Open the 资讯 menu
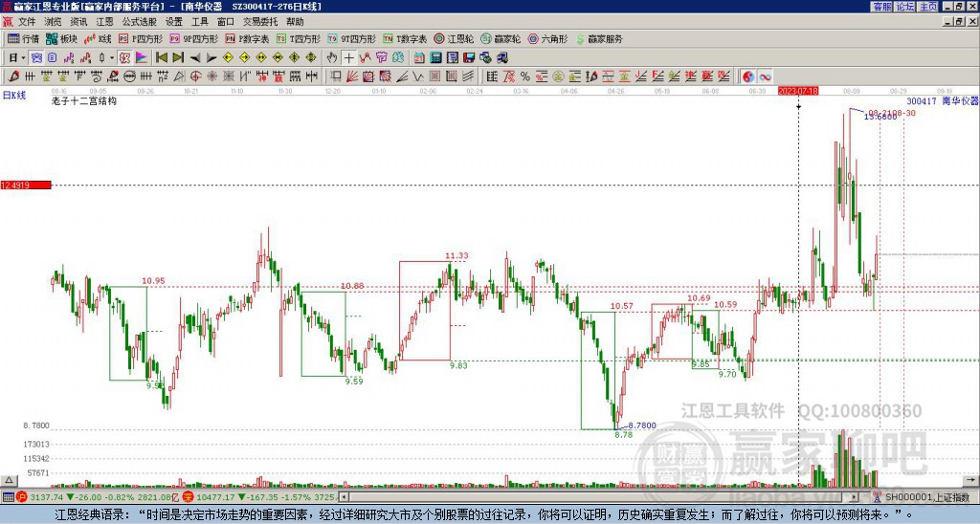The height and width of the screenshot is (524, 980). pyautogui.click(x=78, y=22)
